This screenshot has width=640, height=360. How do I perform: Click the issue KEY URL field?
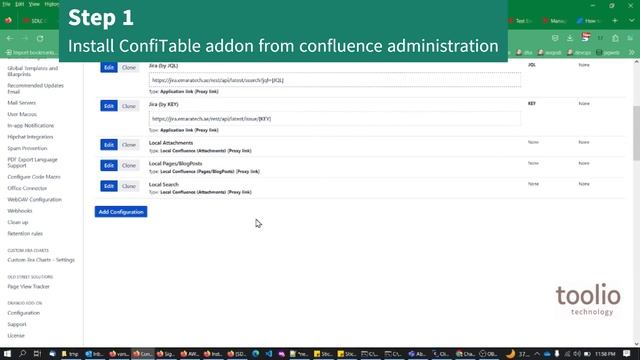pyautogui.click(x=335, y=119)
